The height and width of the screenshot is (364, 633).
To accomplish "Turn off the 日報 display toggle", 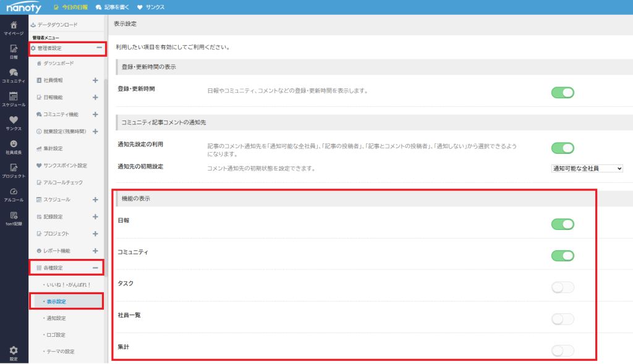I will pos(562,224).
